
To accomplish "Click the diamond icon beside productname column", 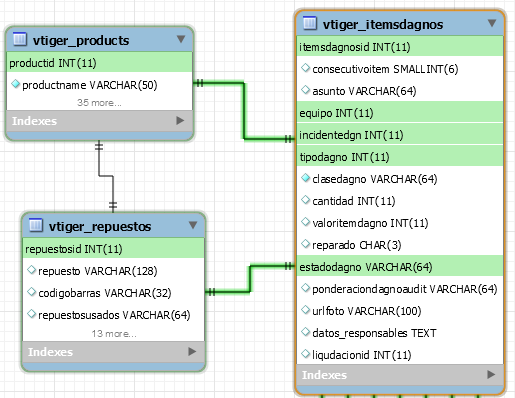I will [x=15, y=84].
